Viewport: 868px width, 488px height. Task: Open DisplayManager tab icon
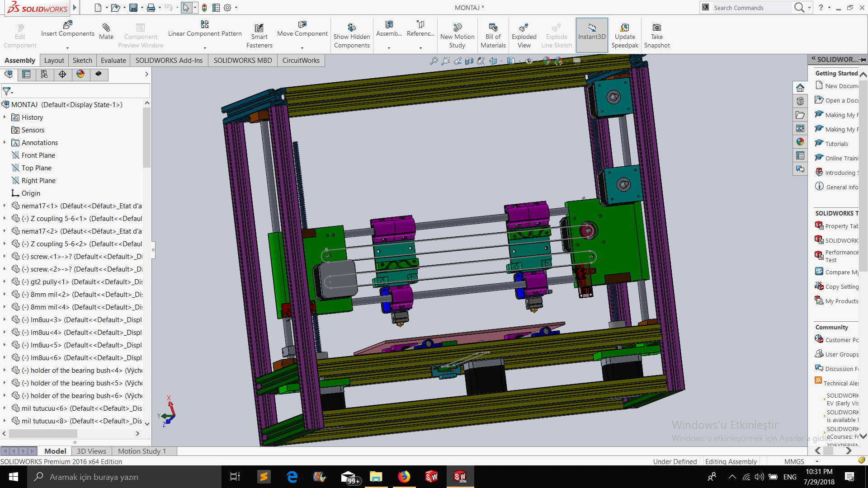[x=80, y=75]
